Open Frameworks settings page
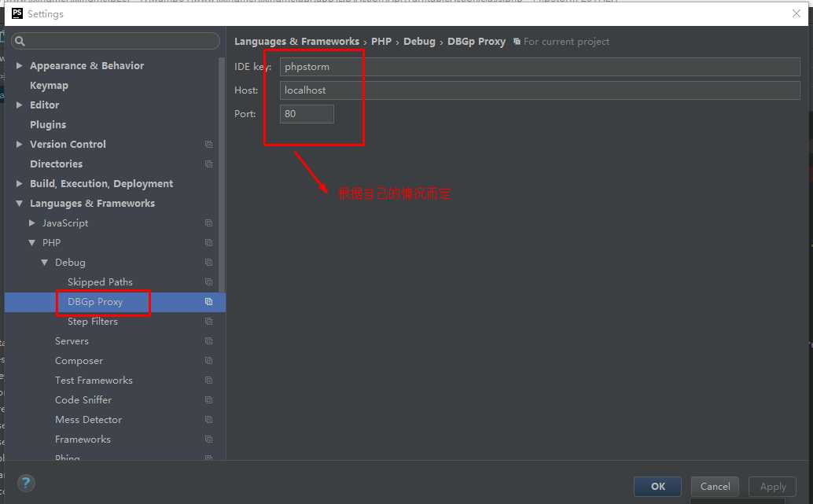The width and height of the screenshot is (813, 504). pyautogui.click(x=83, y=440)
